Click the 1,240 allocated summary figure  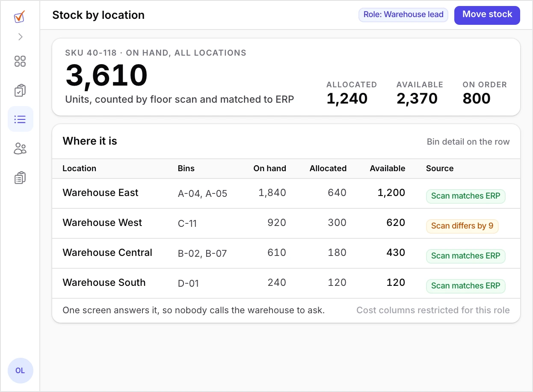[x=347, y=98]
